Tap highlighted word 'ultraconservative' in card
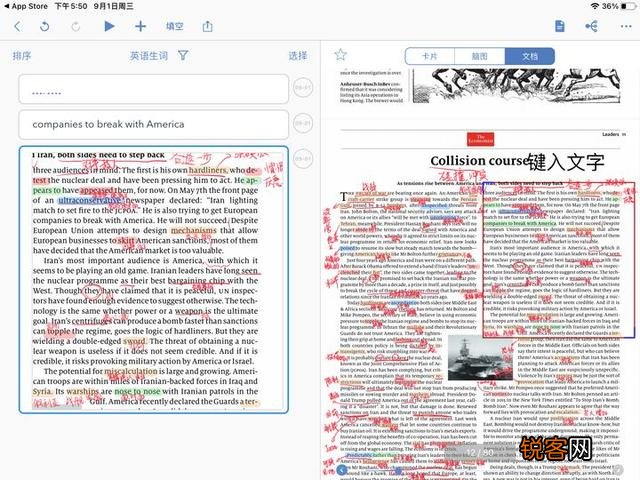 [90, 200]
